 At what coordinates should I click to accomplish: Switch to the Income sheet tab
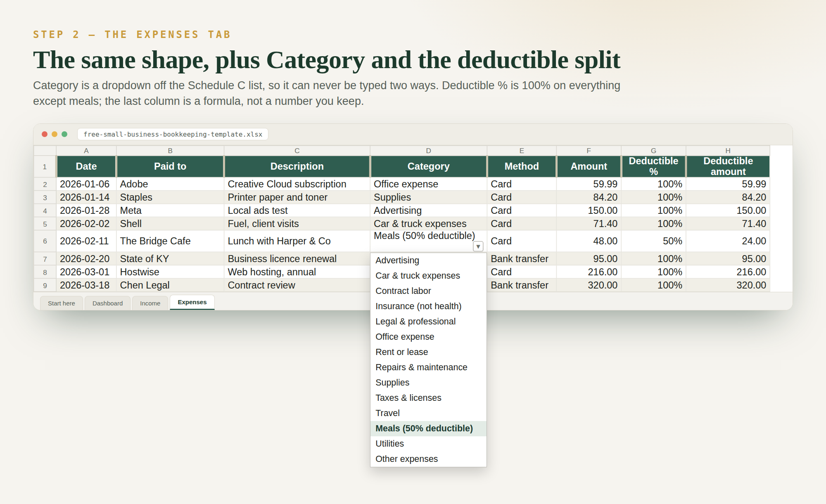pyautogui.click(x=150, y=303)
